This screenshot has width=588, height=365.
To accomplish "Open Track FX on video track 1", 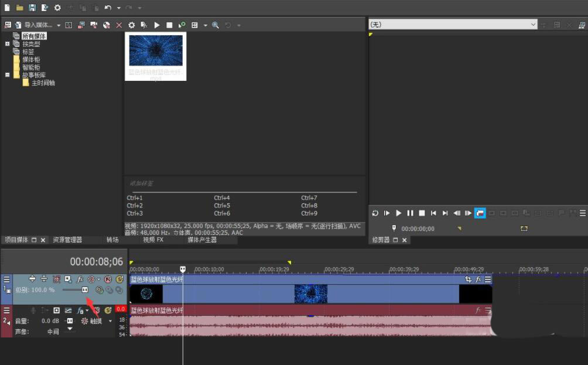I will (x=79, y=279).
